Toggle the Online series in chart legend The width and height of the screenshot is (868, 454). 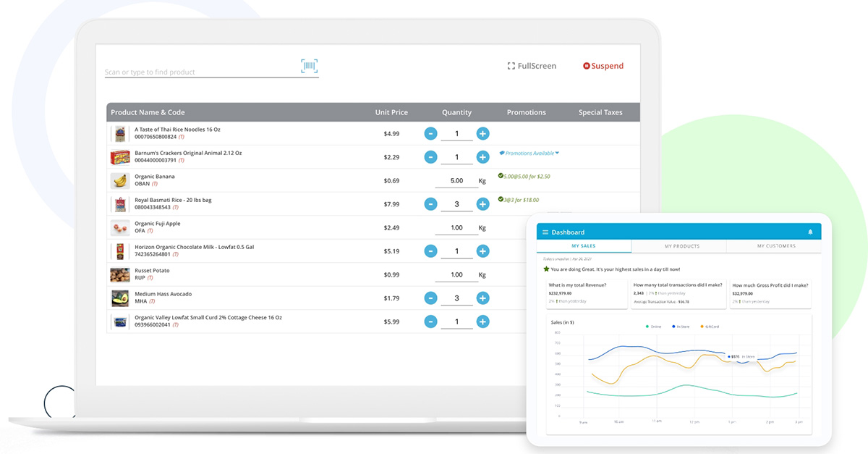[652, 327]
